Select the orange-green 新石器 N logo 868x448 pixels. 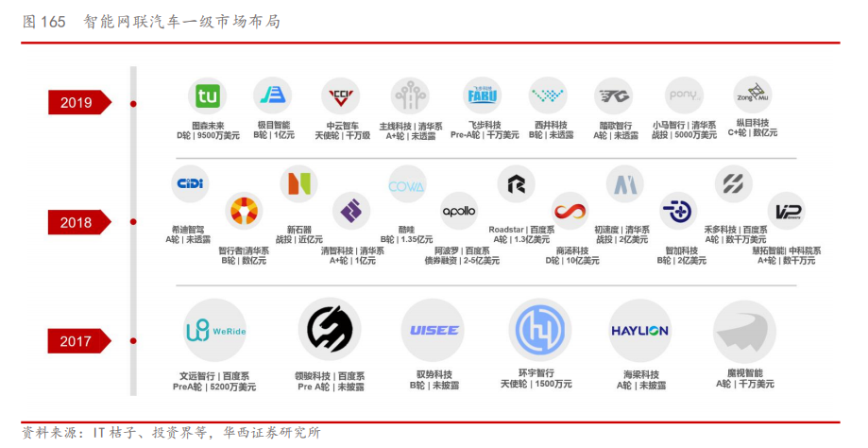298,183
